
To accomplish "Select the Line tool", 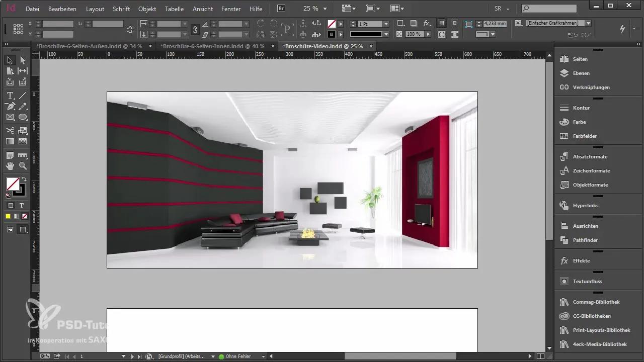I will pyautogui.click(x=23, y=96).
